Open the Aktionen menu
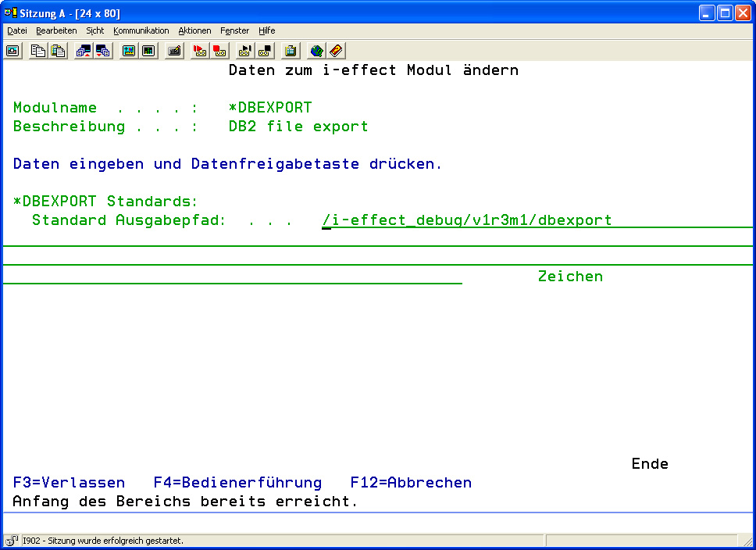Image resolution: width=756 pixels, height=550 pixels. click(194, 30)
